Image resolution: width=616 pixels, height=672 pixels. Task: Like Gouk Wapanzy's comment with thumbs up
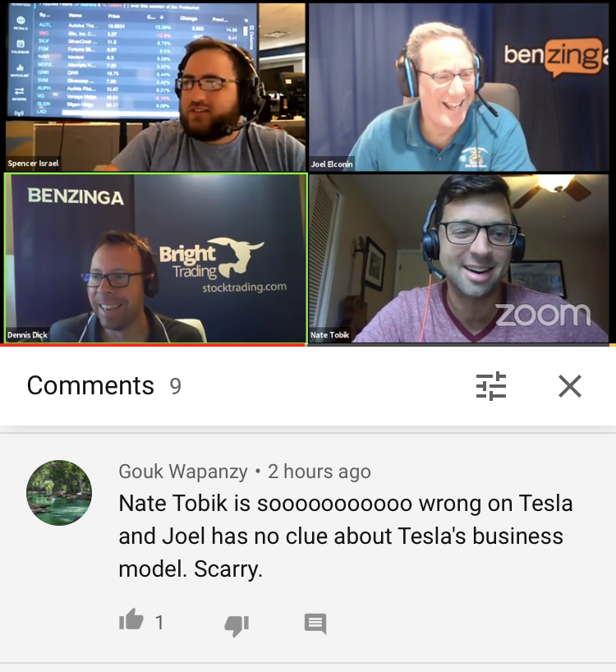(131, 620)
